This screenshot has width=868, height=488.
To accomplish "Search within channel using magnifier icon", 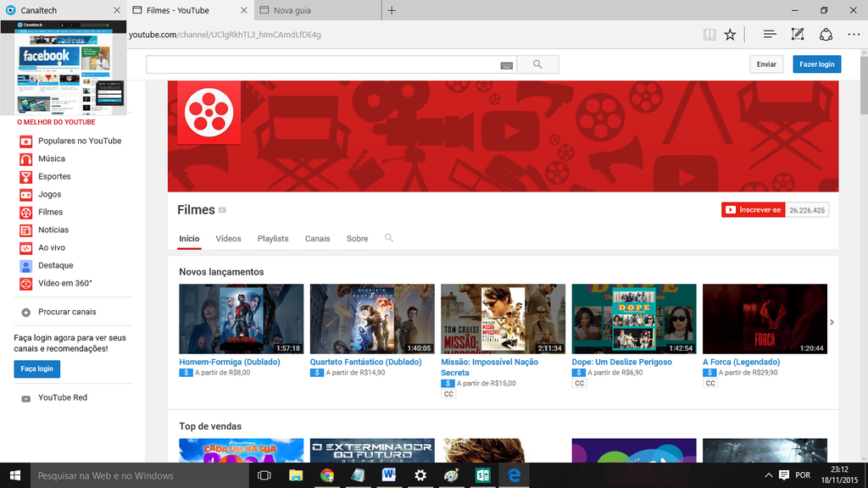I will pyautogui.click(x=388, y=238).
